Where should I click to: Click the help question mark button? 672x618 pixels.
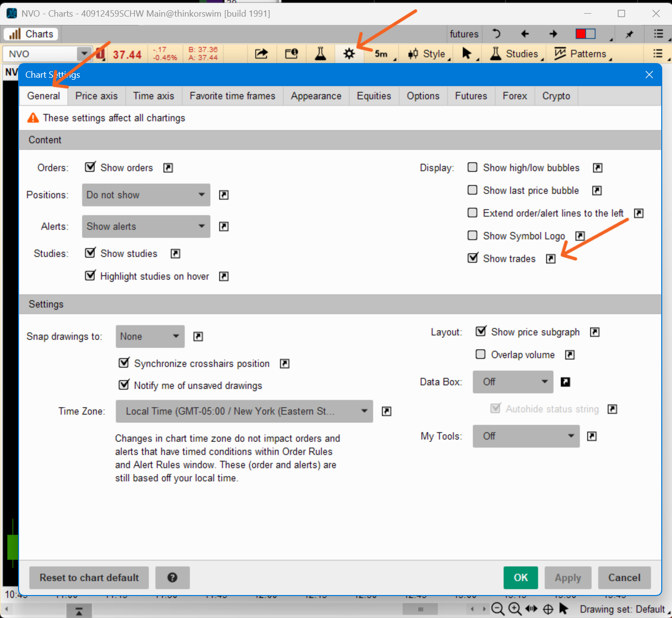click(172, 577)
